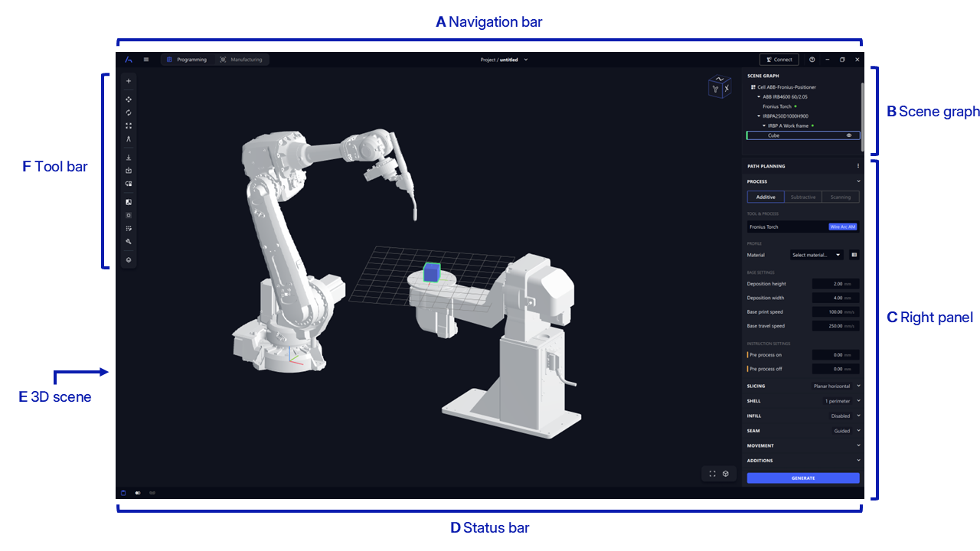
Task: Click the wrench tool icon
Action: click(x=129, y=241)
